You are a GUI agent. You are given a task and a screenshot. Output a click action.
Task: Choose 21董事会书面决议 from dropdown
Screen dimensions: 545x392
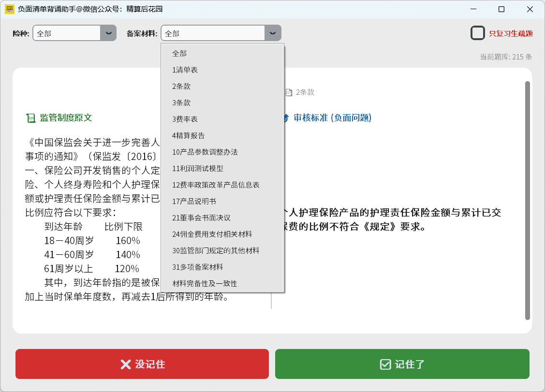click(201, 218)
